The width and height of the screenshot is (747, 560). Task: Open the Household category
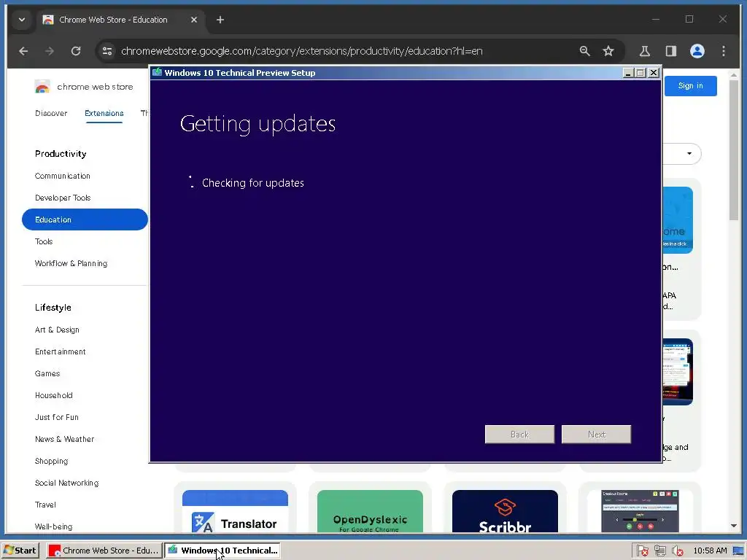[x=53, y=395]
